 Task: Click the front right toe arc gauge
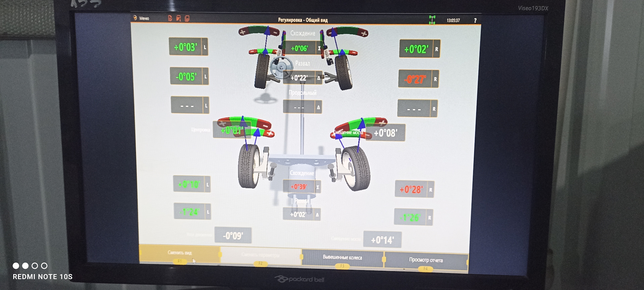(347, 32)
